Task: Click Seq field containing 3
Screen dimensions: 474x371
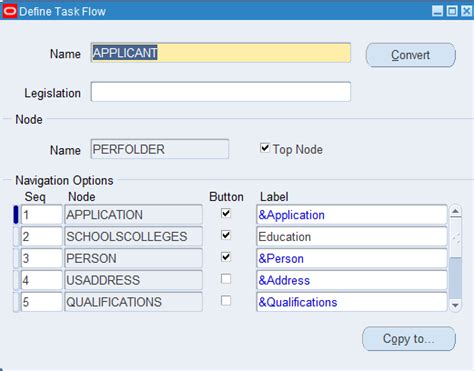Action: click(42, 258)
